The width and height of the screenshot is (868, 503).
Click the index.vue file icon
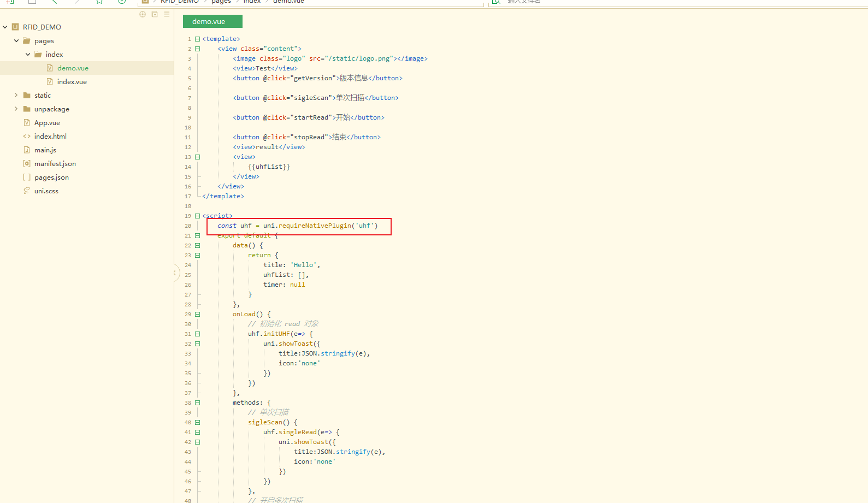pos(50,81)
